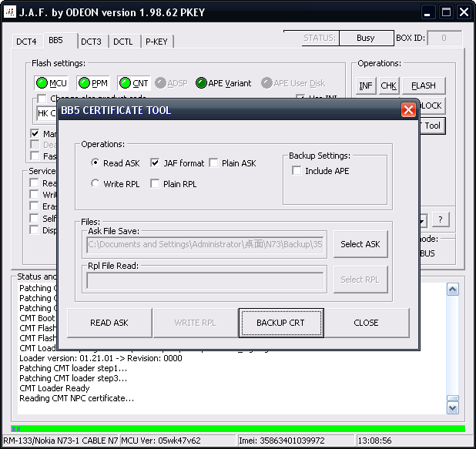
Task: Enable the Plain ASK checkbox
Action: pyautogui.click(x=213, y=163)
